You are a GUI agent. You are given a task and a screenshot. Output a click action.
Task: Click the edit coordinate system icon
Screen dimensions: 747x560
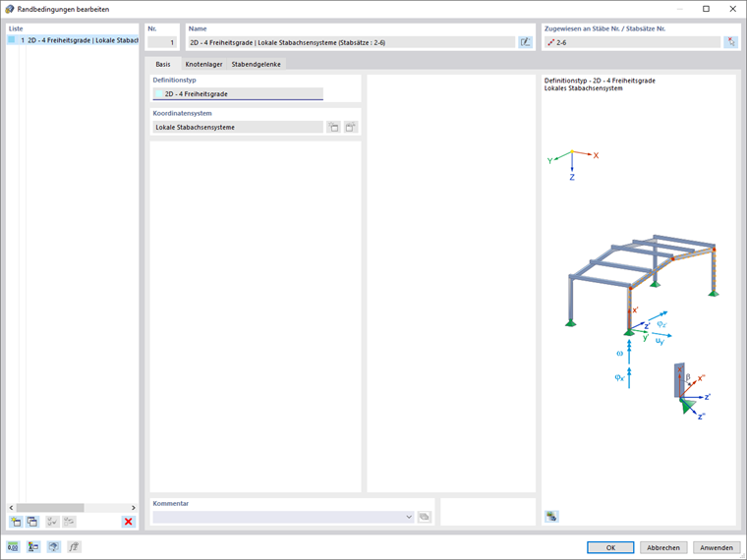click(351, 127)
